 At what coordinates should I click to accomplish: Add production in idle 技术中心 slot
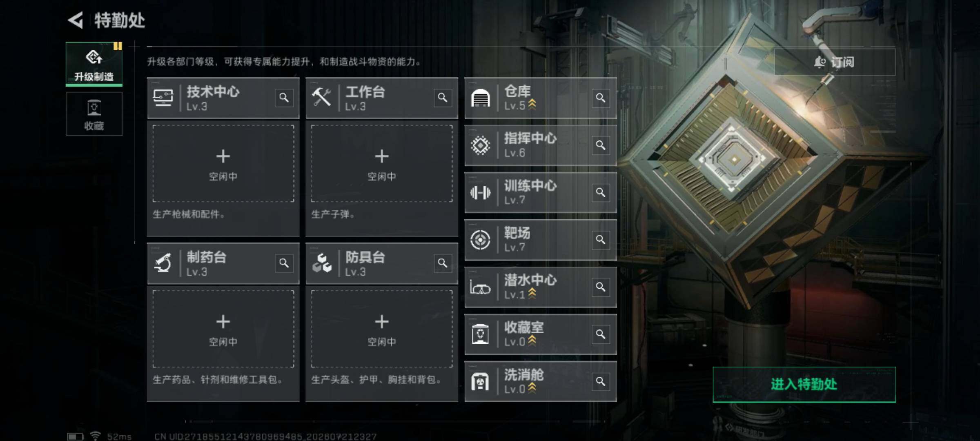pyautogui.click(x=223, y=163)
